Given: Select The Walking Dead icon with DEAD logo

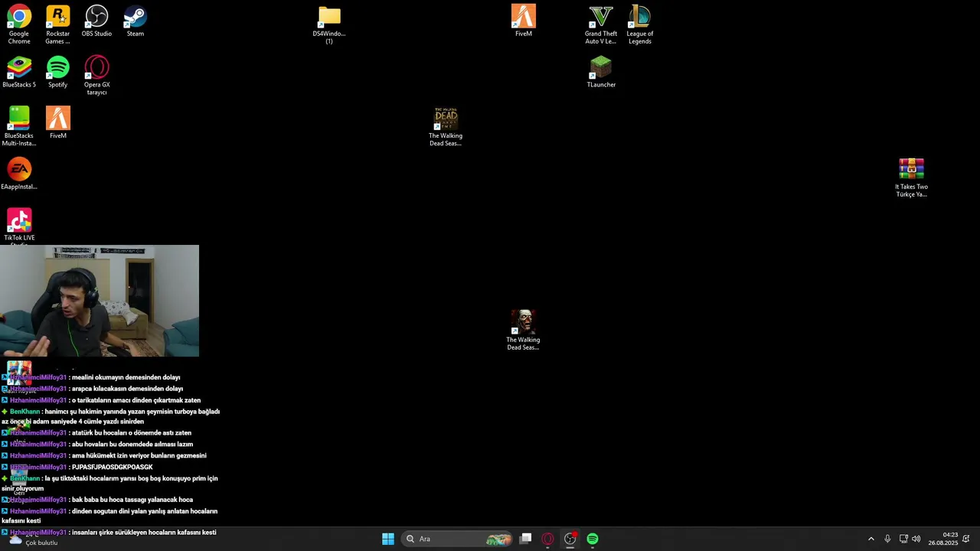Looking at the screenshot, I should 446,127.
